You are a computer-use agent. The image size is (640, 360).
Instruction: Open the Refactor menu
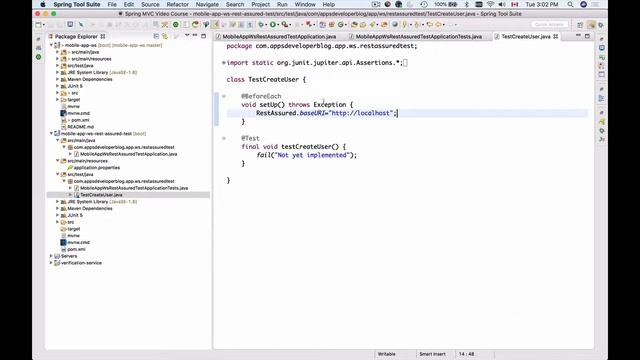(x=178, y=4)
